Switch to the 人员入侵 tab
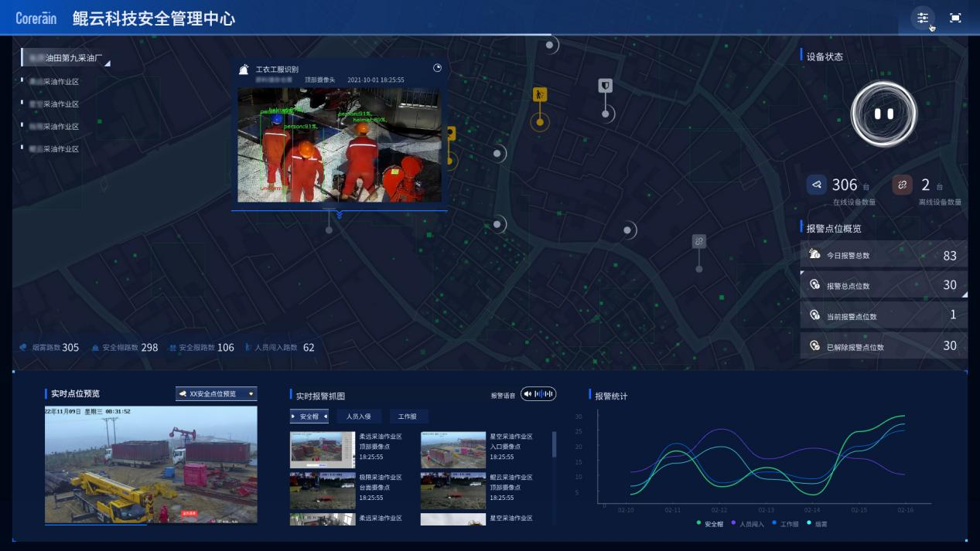The image size is (980, 551). click(358, 417)
